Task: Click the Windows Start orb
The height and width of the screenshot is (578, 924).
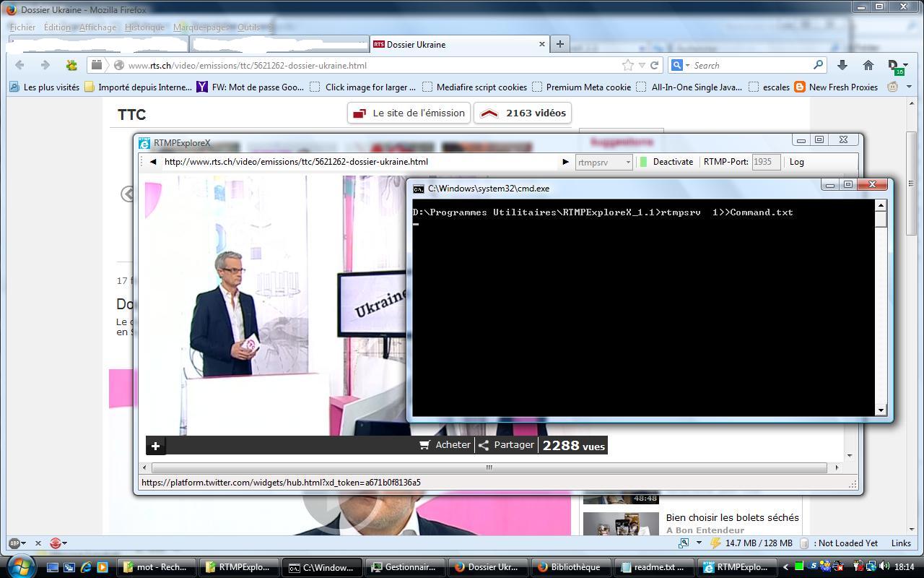Action: coord(20,566)
